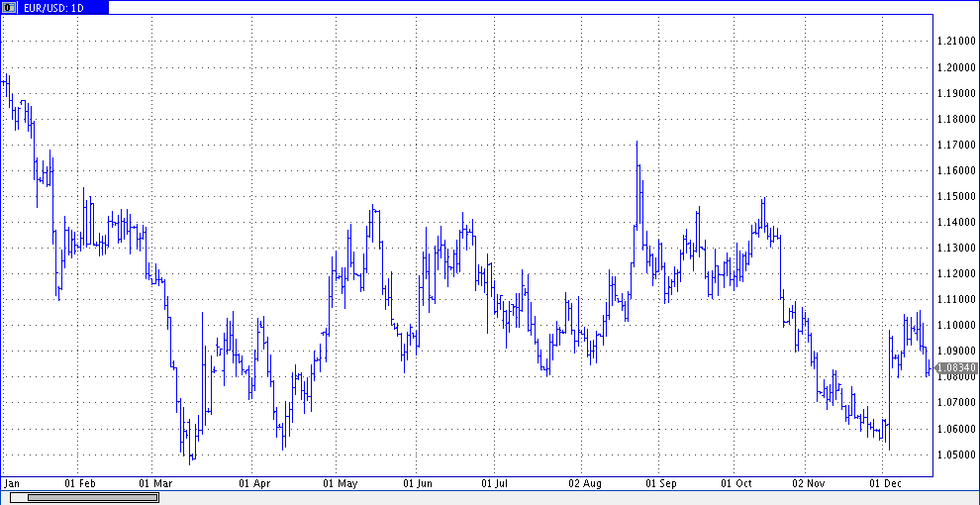Click the 1.07000 price axis label
Viewport: 980px width, 505px height.
[x=957, y=403]
